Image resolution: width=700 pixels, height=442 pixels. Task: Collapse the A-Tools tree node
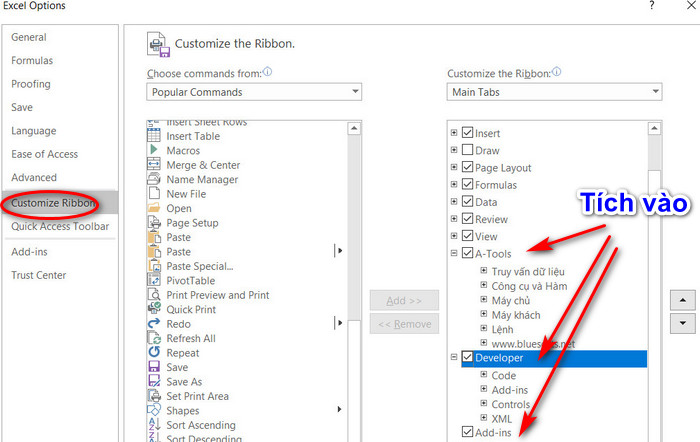[x=454, y=253]
